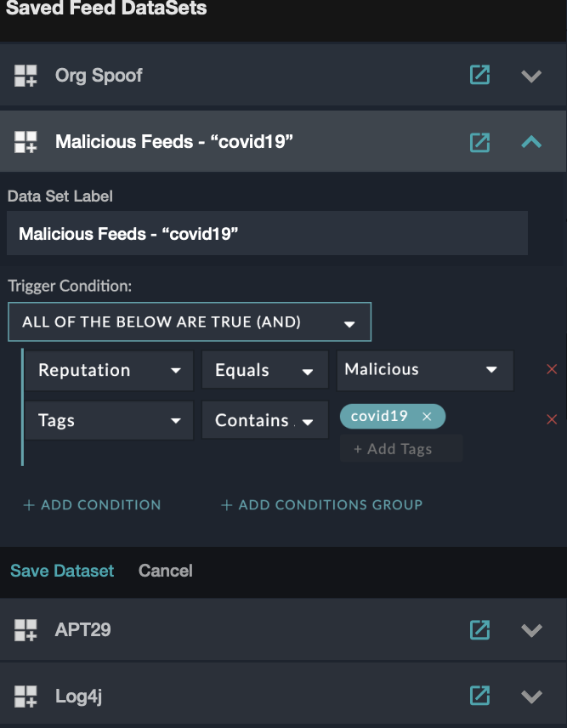Delete the Tags condition row
Image resolution: width=567 pixels, height=728 pixels.
point(552,420)
